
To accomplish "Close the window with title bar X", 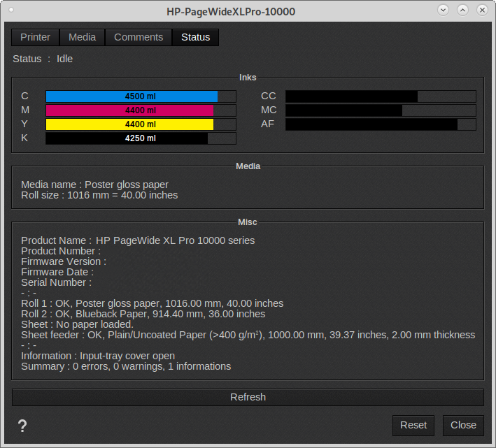I will pos(483,10).
